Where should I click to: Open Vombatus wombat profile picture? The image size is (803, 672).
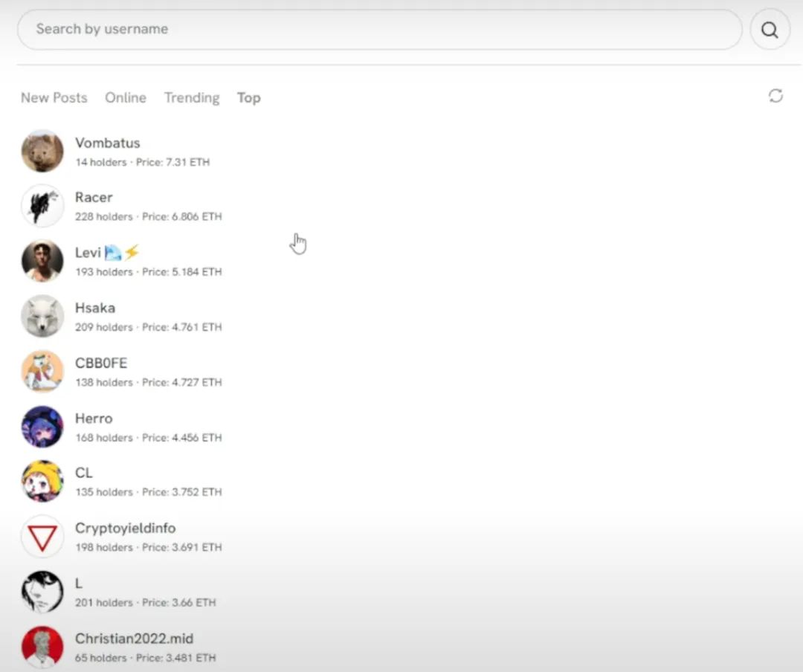pos(42,151)
